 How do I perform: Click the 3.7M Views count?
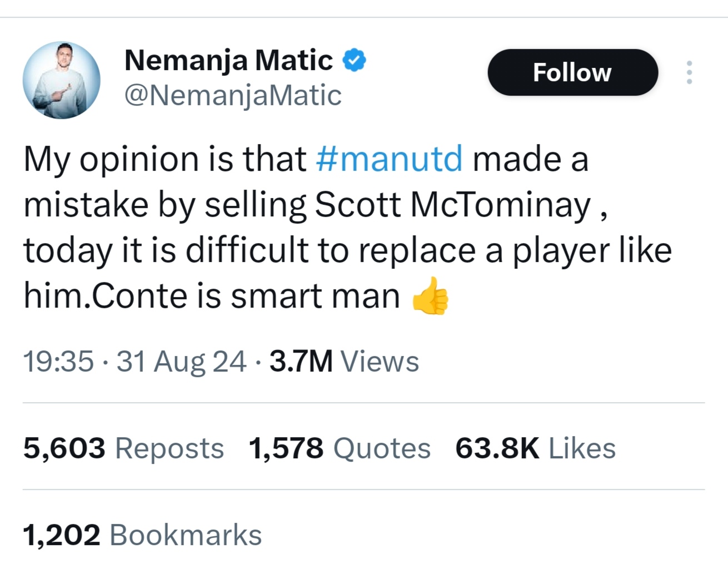[344, 362]
